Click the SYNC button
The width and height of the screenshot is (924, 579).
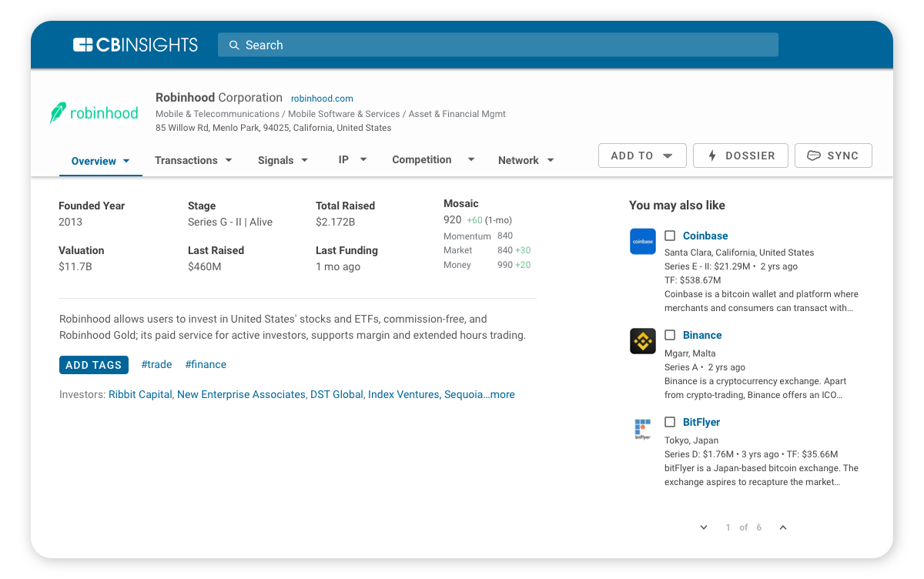coord(833,156)
